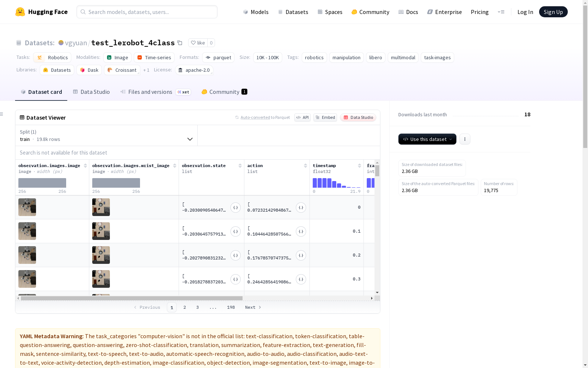Click the vgyuan user avatar
This screenshot has width=588, height=368.
coord(61,43)
